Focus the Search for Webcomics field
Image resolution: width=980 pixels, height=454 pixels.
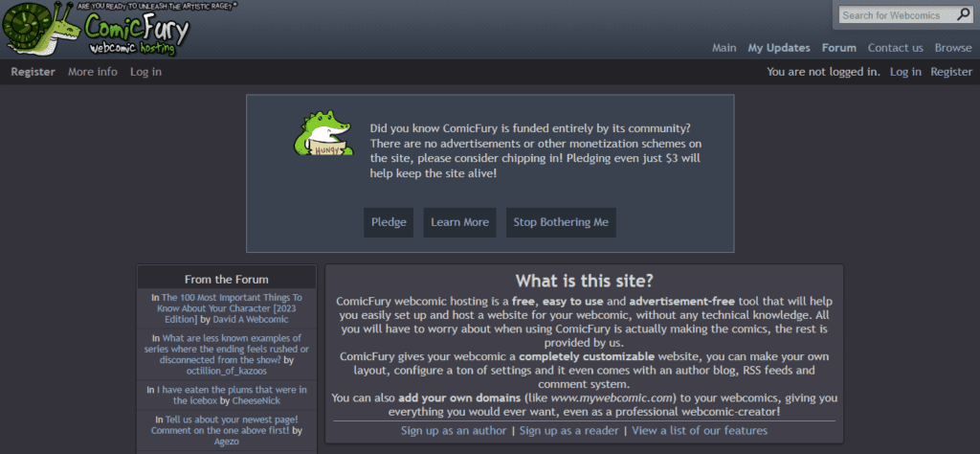tap(896, 15)
